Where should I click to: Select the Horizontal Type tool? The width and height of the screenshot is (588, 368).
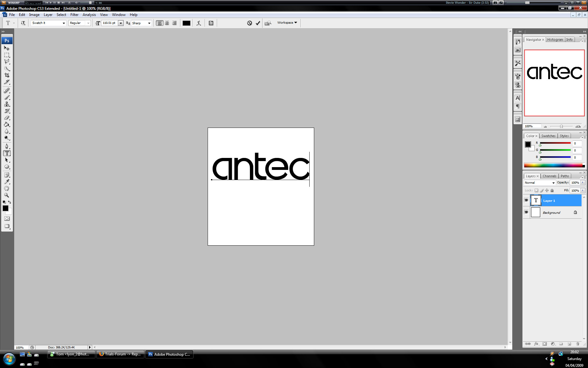pos(7,153)
